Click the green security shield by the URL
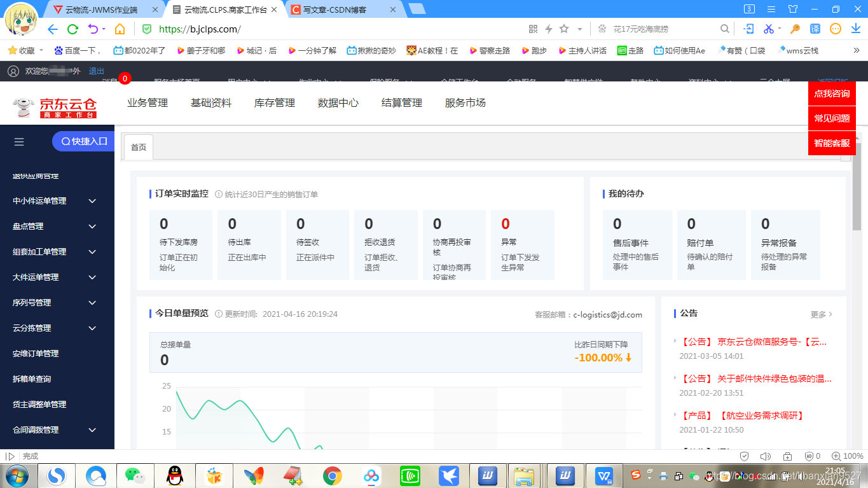Viewport: 868px width, 488px height. click(x=147, y=29)
